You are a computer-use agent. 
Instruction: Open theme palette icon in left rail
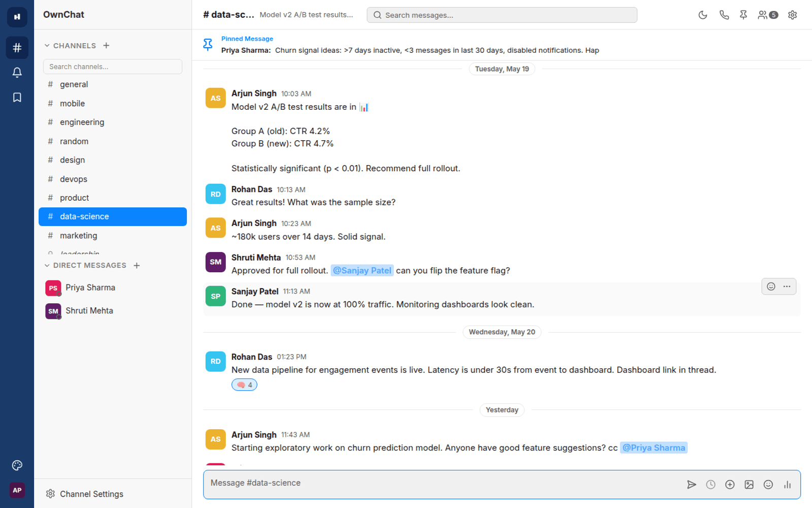tap(17, 465)
